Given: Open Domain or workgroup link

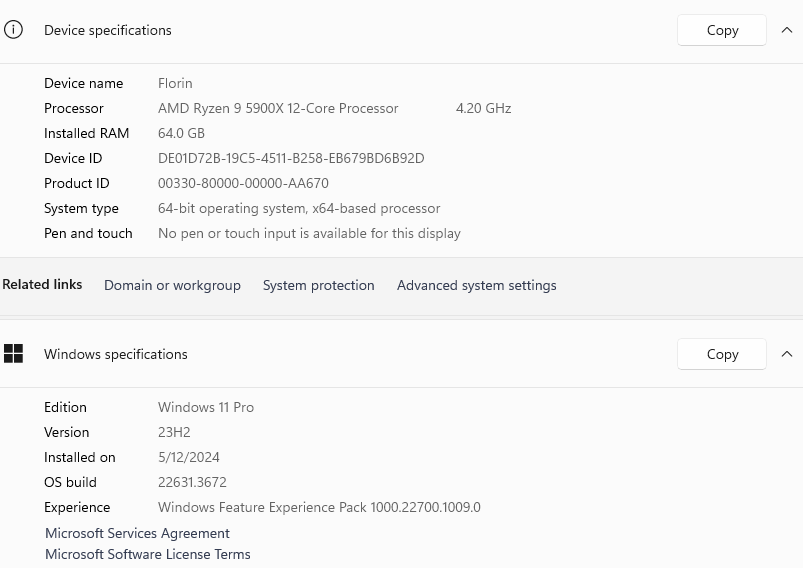Looking at the screenshot, I should coord(172,285).
